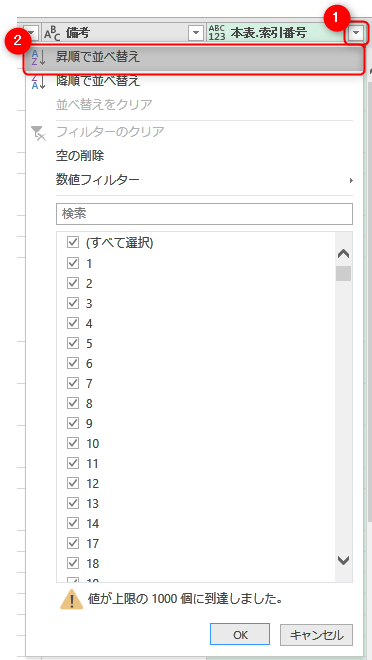Click the ABC text type icon of 備考 column
The image size is (372, 660).
coord(52,33)
